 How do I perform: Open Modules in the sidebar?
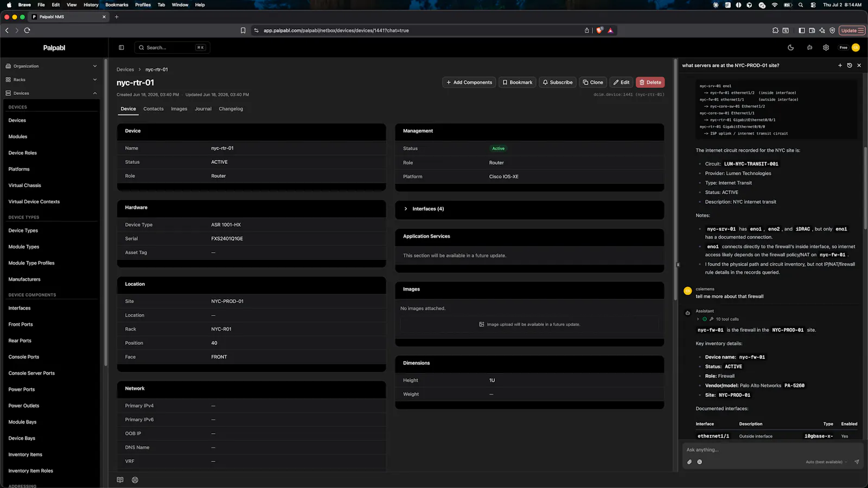click(x=18, y=137)
